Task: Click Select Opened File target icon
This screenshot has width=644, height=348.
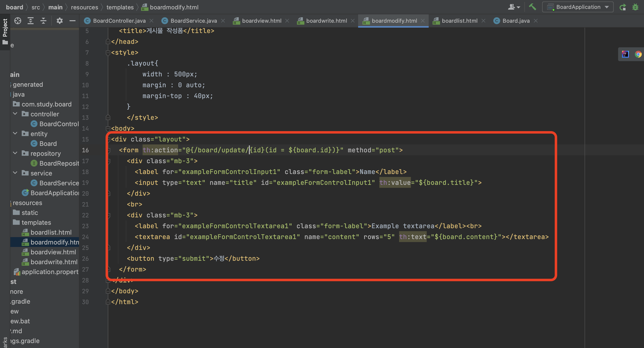Action: (18, 21)
